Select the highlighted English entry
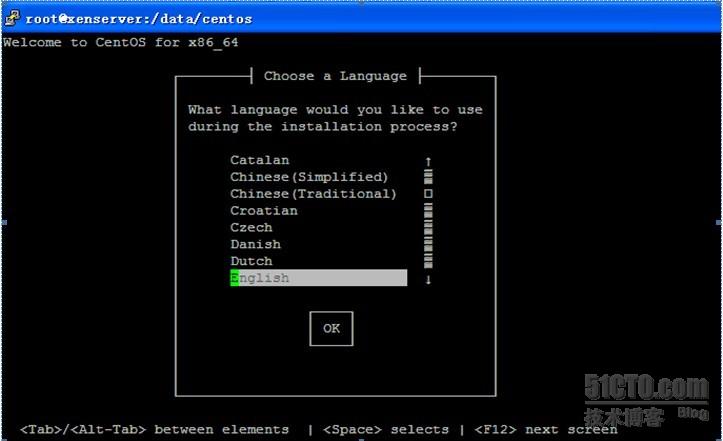This screenshot has width=723, height=441. coord(318,278)
